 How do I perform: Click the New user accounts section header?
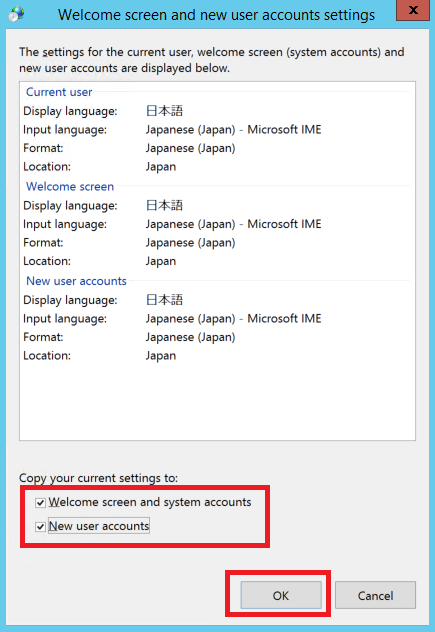(x=77, y=281)
